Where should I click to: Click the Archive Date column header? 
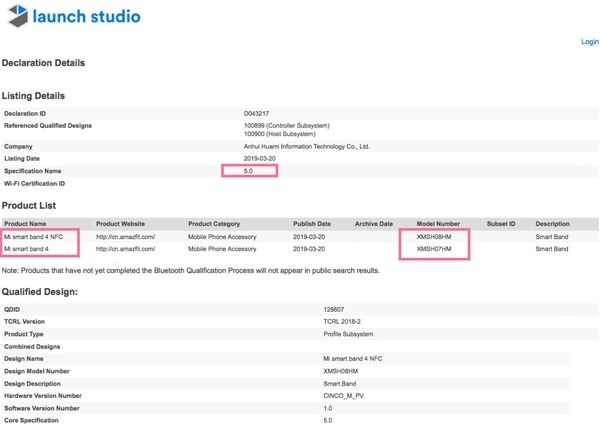click(x=373, y=223)
